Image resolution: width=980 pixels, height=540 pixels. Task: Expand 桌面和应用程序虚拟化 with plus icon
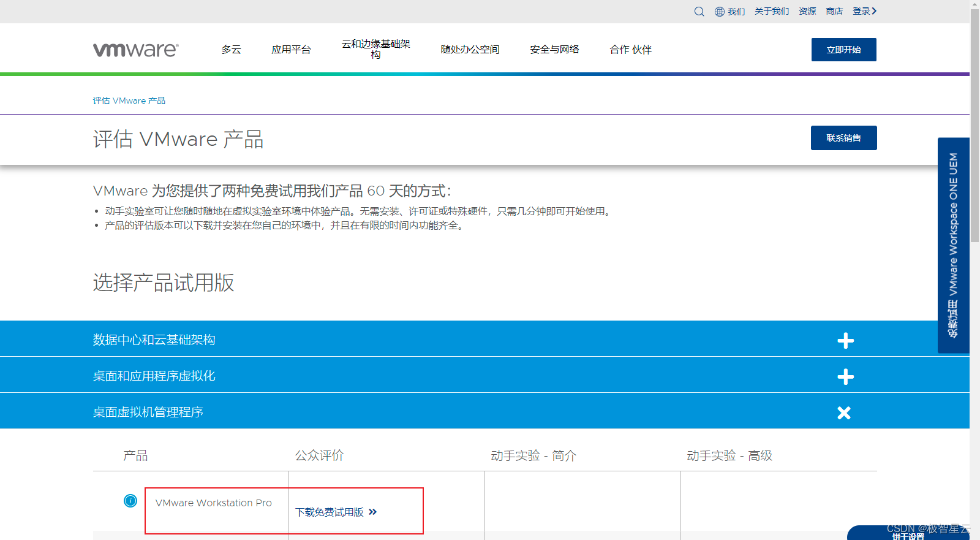tap(845, 376)
